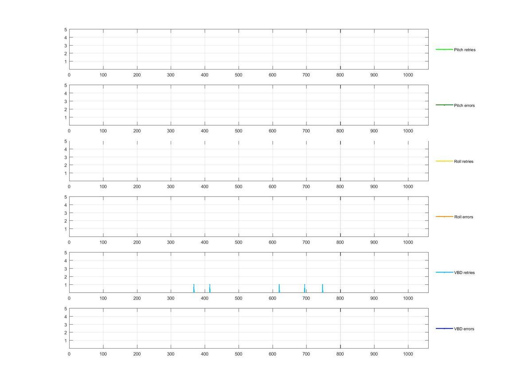
Task: Click the 200 x-axis label under Pitch errors plot
Action: (x=137, y=131)
